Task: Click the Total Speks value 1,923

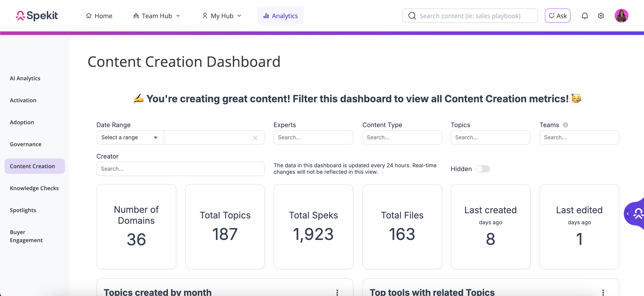Action: 313,234
